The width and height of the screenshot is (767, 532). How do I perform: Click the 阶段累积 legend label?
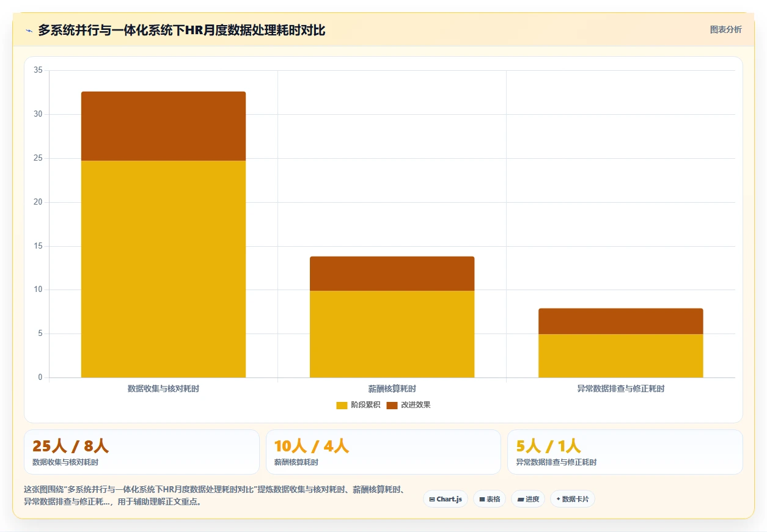click(x=365, y=406)
